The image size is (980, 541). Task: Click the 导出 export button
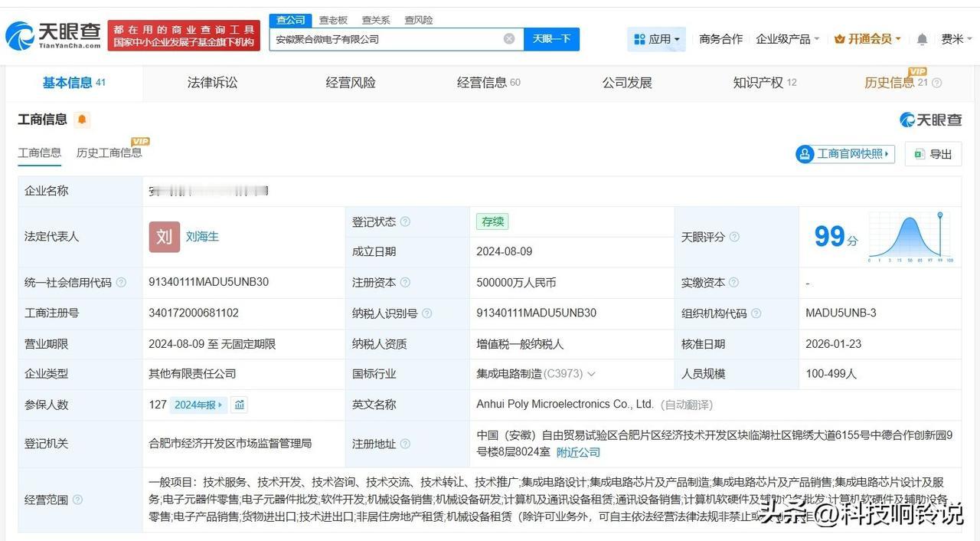coord(933,154)
